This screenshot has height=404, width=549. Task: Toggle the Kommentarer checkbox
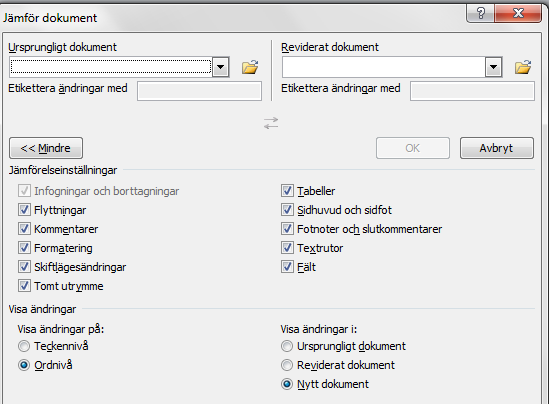click(x=24, y=229)
